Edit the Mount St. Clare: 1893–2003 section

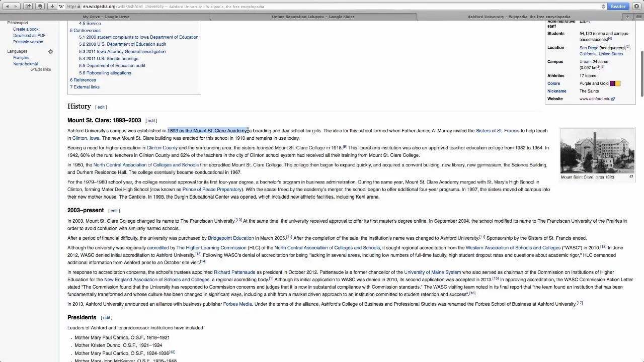151,121
